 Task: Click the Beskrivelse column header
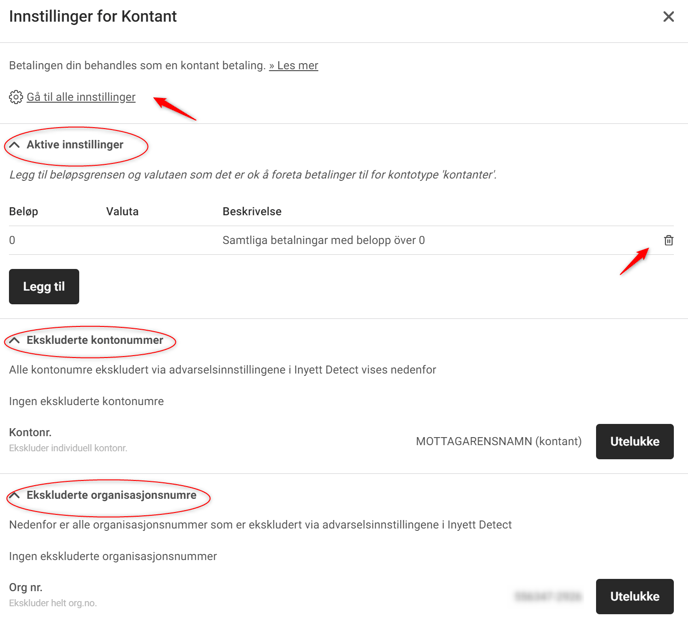pyautogui.click(x=252, y=211)
